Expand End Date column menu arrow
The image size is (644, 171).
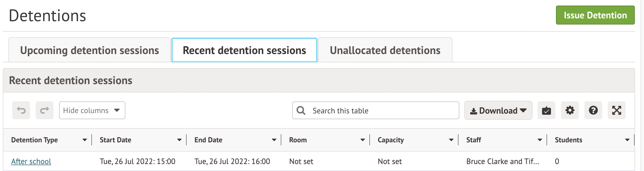(274, 140)
